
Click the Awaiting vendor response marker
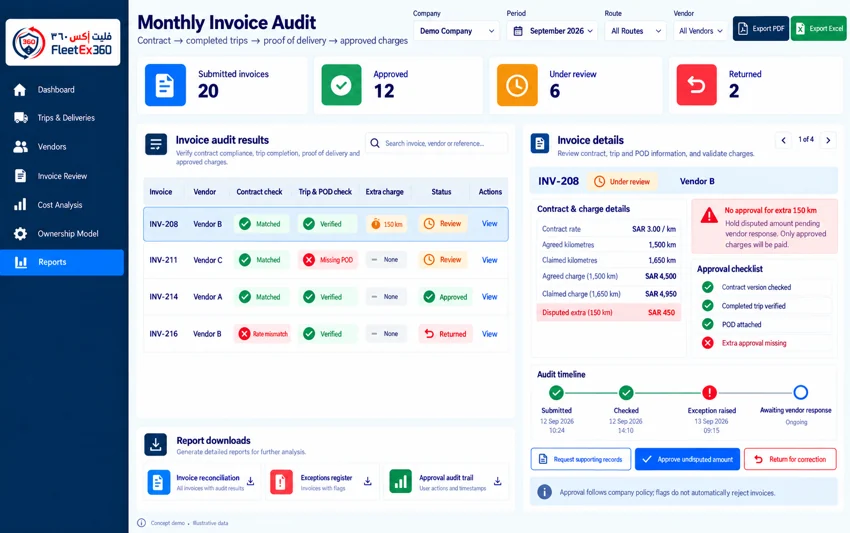coord(801,392)
